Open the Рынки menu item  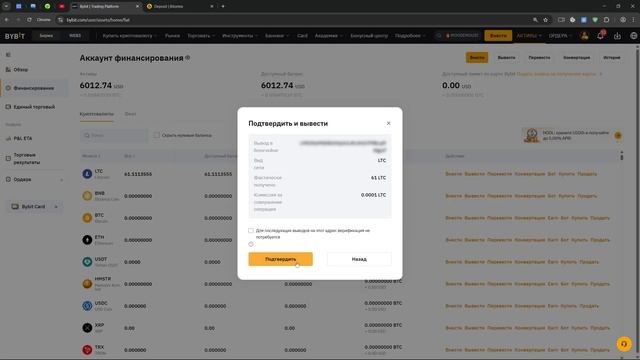172,36
